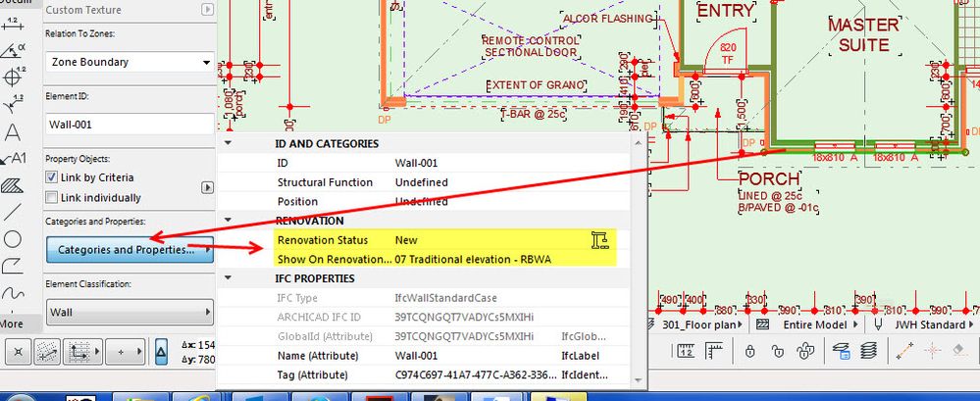The image size is (980, 401).
Task: Click the Lock icon
Action: point(750,351)
